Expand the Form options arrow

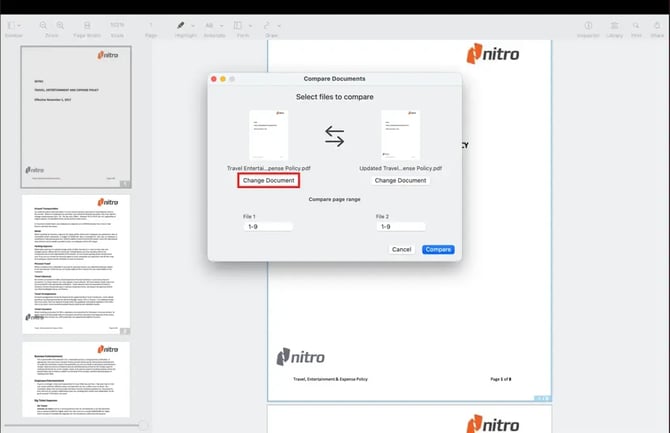pos(250,26)
